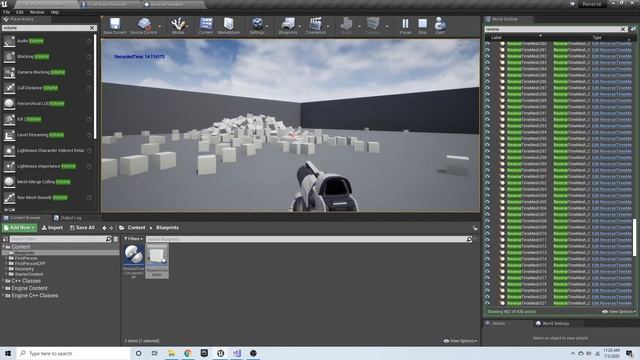The height and width of the screenshot is (360, 640).
Task: Open the Filters dropdown
Action: point(133,239)
